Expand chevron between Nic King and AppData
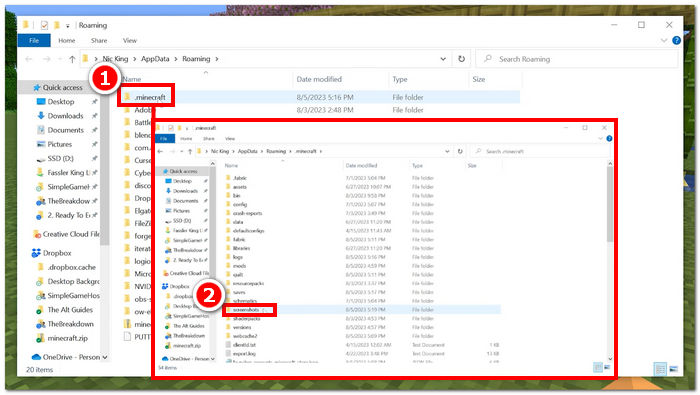700x395 pixels. [134, 59]
